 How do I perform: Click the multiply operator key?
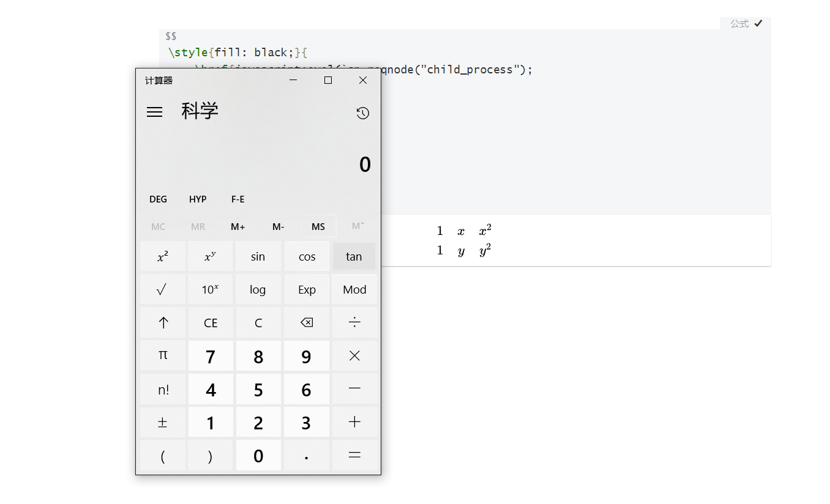(354, 355)
